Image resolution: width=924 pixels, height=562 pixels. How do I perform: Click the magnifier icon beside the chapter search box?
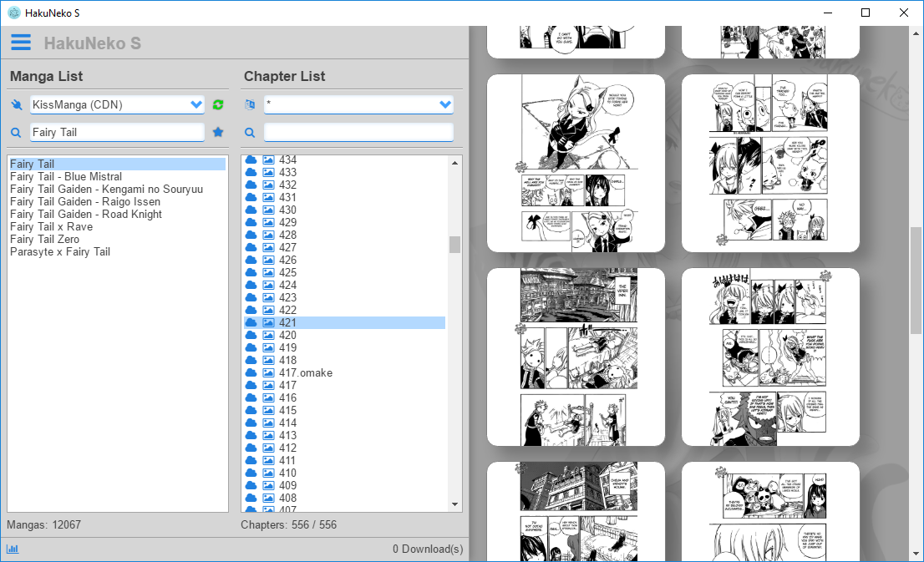coord(249,132)
